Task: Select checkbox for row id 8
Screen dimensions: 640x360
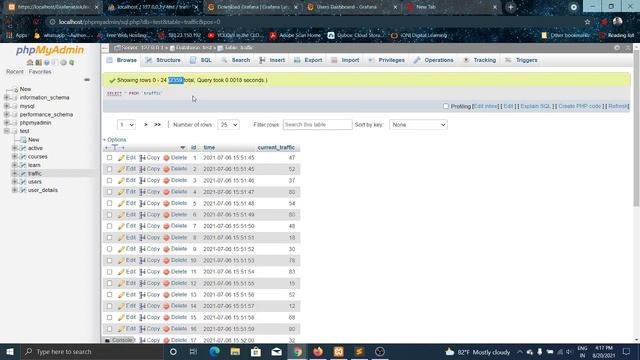Action: tap(109, 238)
